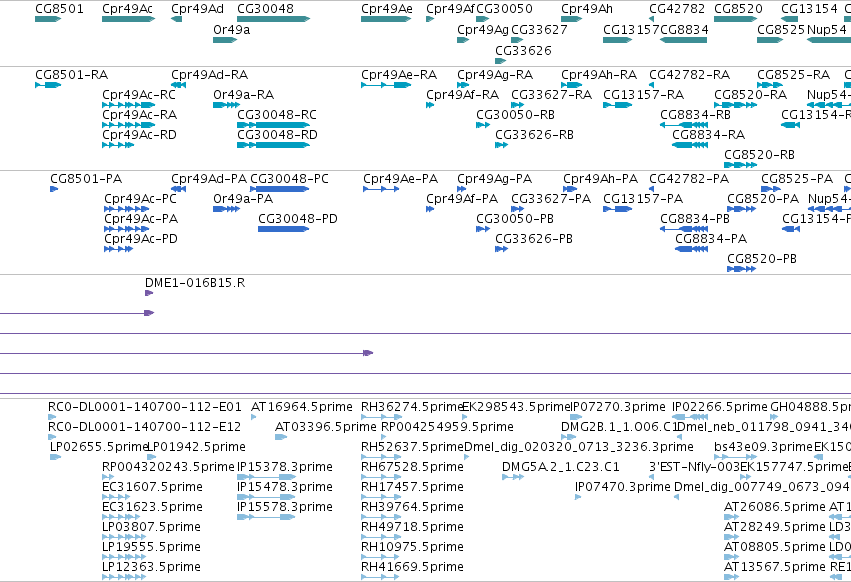Select the EC31607.5prime EST
Screen dimensions: 851x582
[116, 497]
